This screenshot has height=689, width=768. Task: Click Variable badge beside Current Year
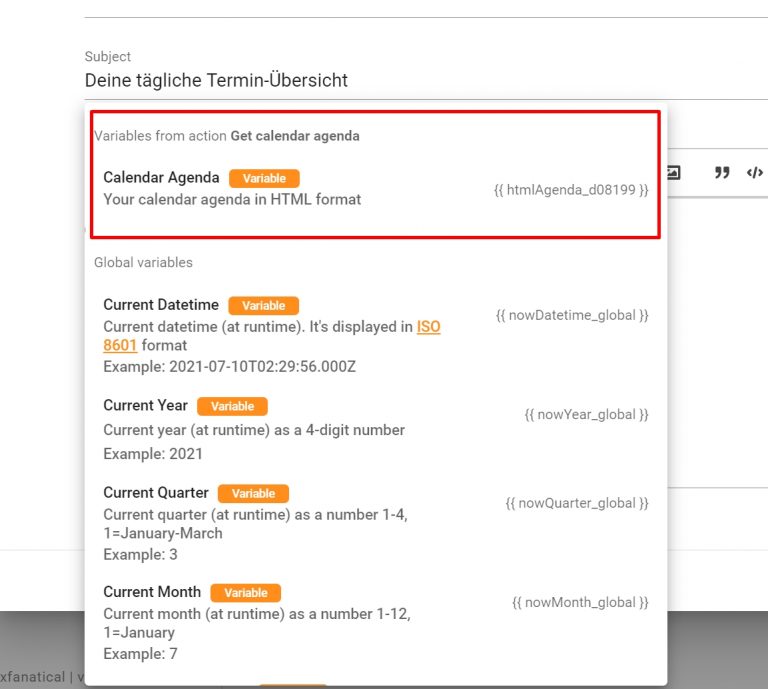pyautogui.click(x=232, y=406)
